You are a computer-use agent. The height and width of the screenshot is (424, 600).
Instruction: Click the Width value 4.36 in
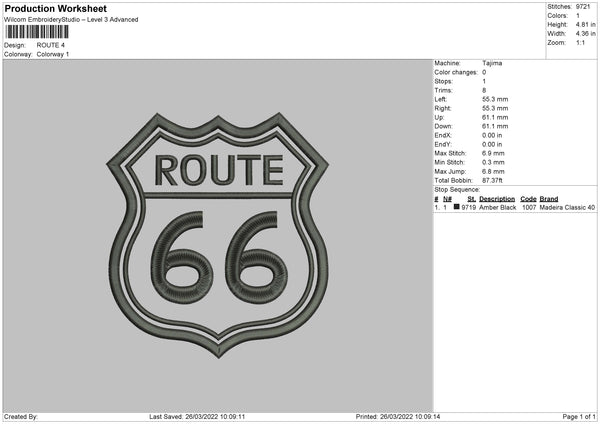coord(585,34)
